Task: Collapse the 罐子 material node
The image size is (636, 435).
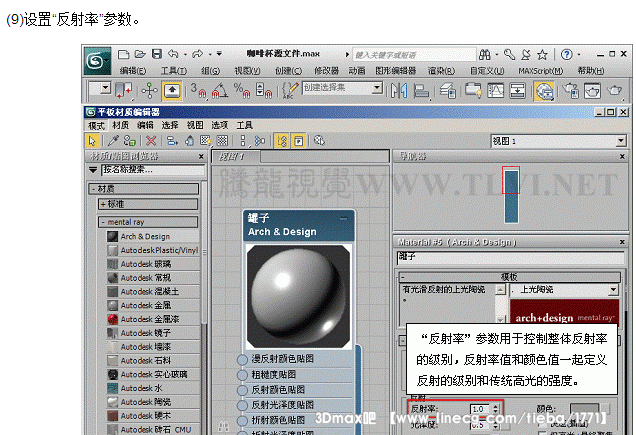Action: 344,218
